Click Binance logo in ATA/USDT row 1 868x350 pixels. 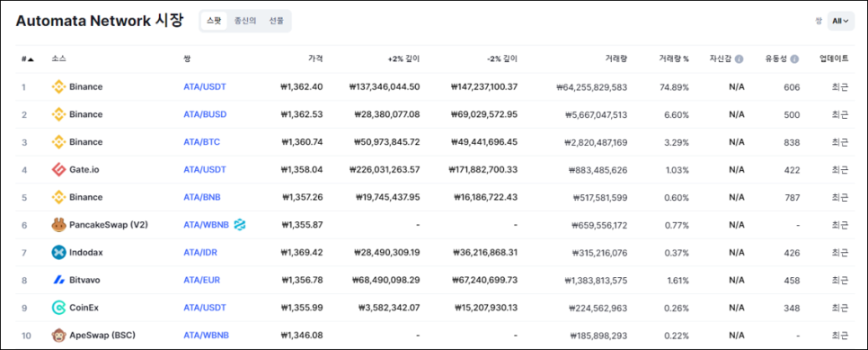[58, 87]
